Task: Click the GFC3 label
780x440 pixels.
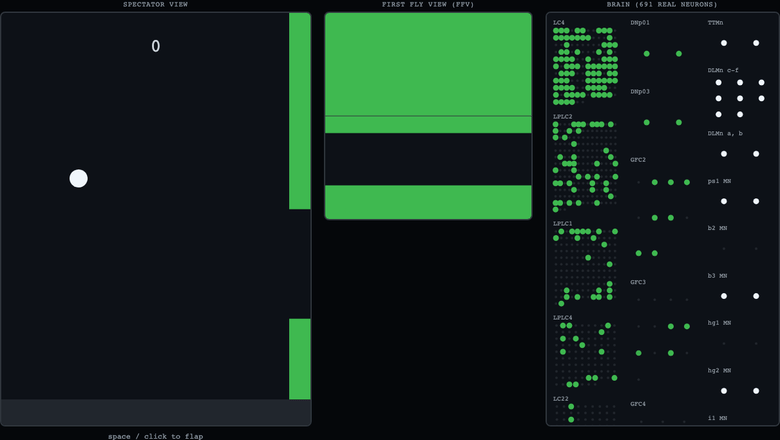Action: click(638, 282)
